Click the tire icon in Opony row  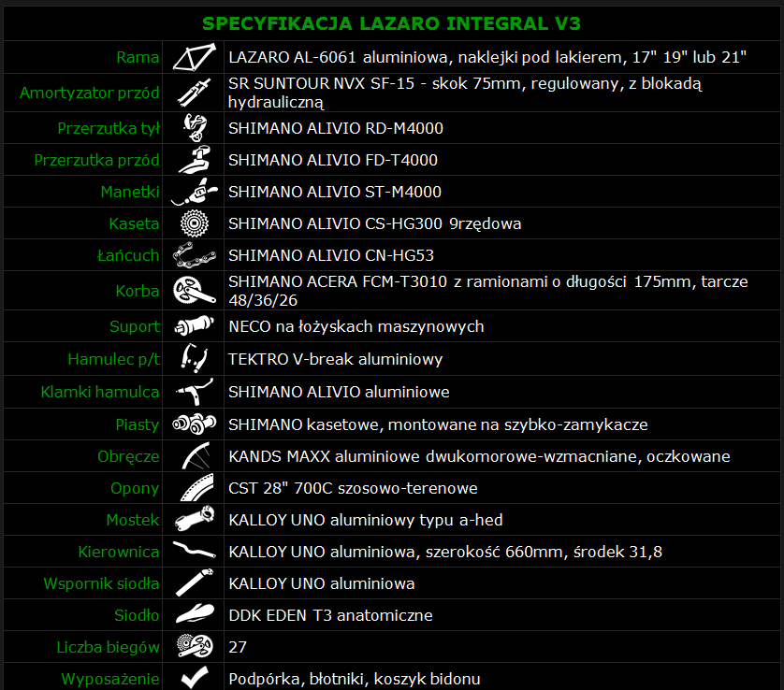(196, 488)
